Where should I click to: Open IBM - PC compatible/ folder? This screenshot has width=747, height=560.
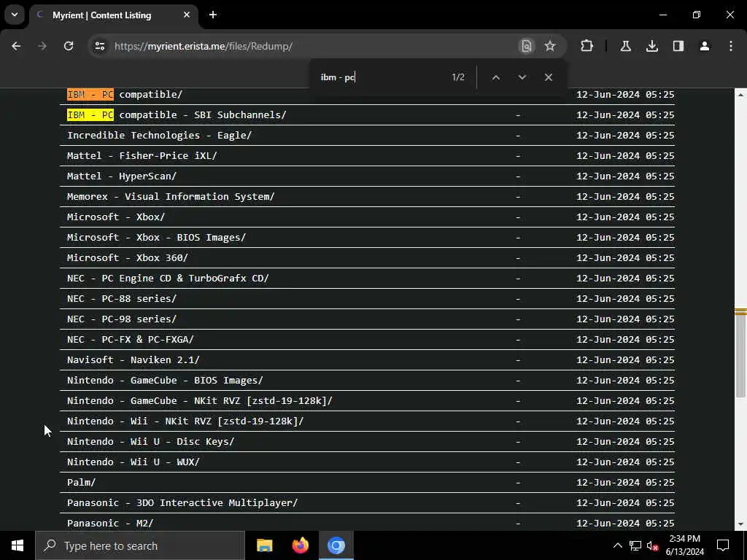point(124,94)
